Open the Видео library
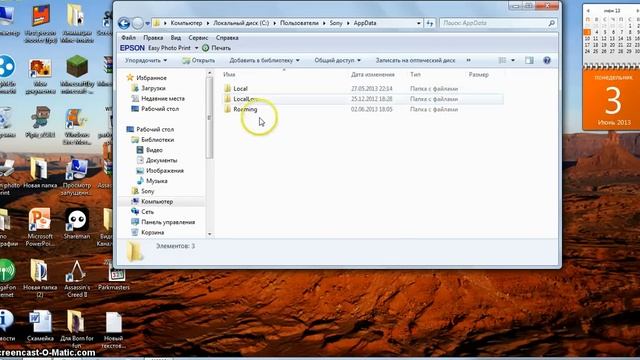 coord(154,150)
